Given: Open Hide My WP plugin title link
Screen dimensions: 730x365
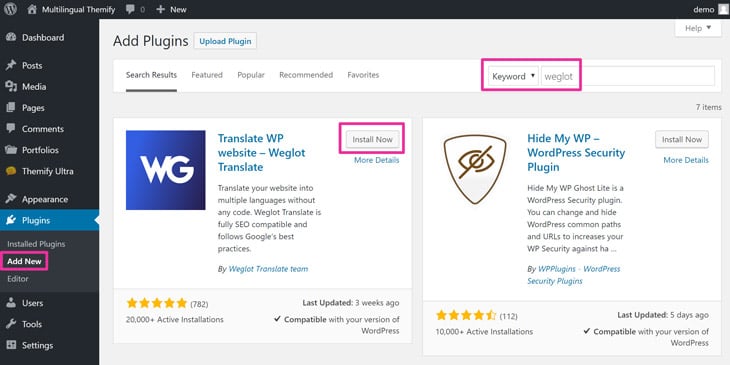Looking at the screenshot, I should (x=576, y=153).
